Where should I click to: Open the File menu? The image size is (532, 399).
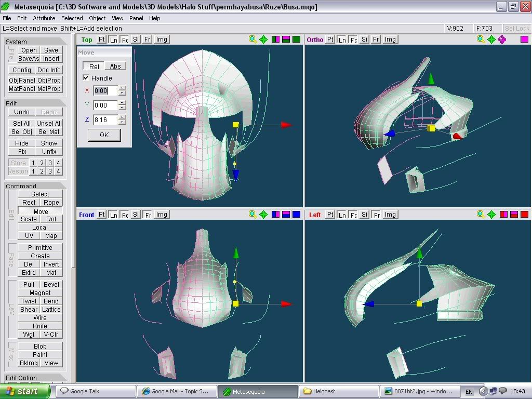[x=7, y=18]
